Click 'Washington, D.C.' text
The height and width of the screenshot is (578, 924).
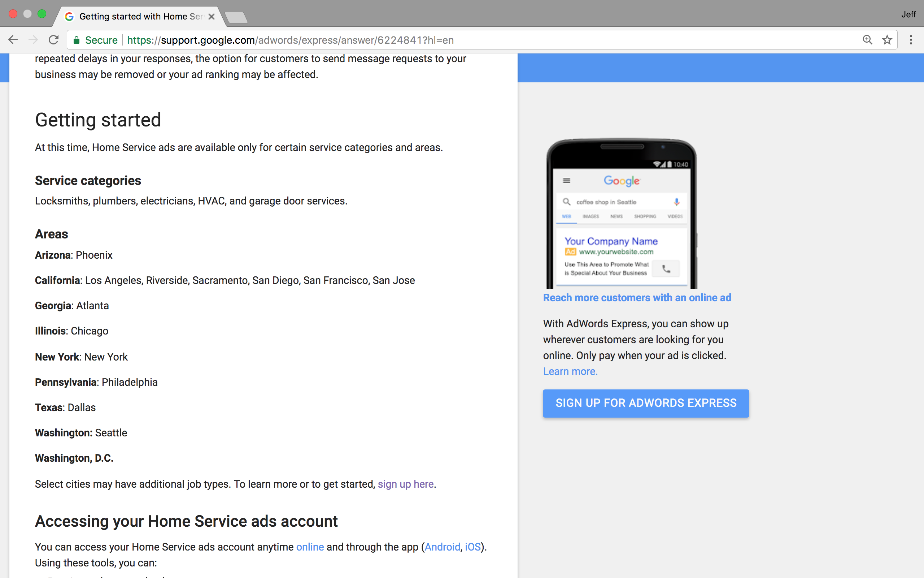pyautogui.click(x=74, y=458)
